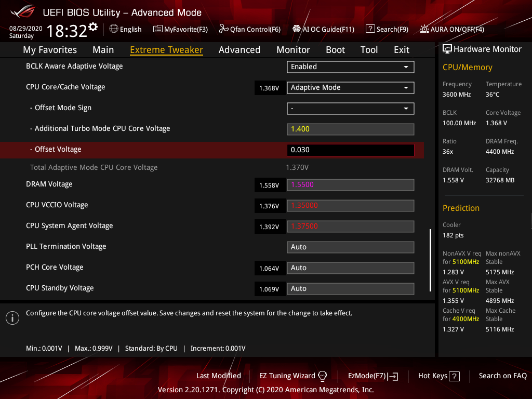Select the Extreme Tweaker tab

click(x=167, y=50)
